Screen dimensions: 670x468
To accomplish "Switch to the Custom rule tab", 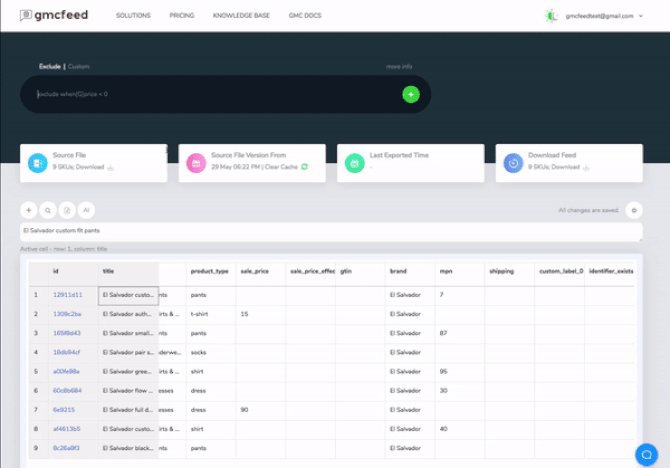I will pos(79,66).
